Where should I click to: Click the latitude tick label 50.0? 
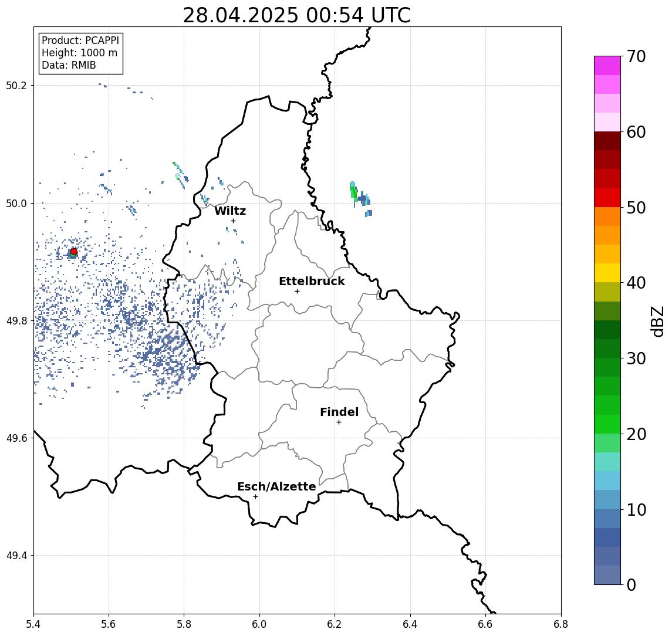[x=16, y=203]
